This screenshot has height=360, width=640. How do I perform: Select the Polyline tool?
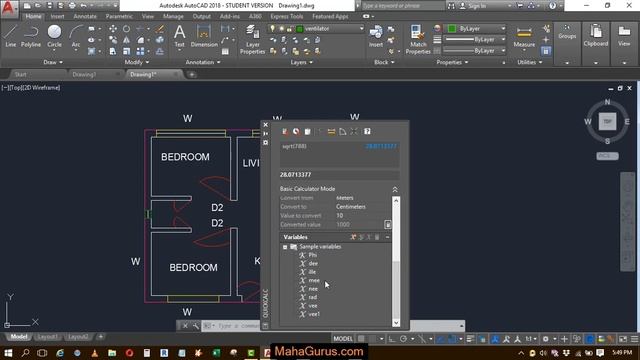[31, 36]
